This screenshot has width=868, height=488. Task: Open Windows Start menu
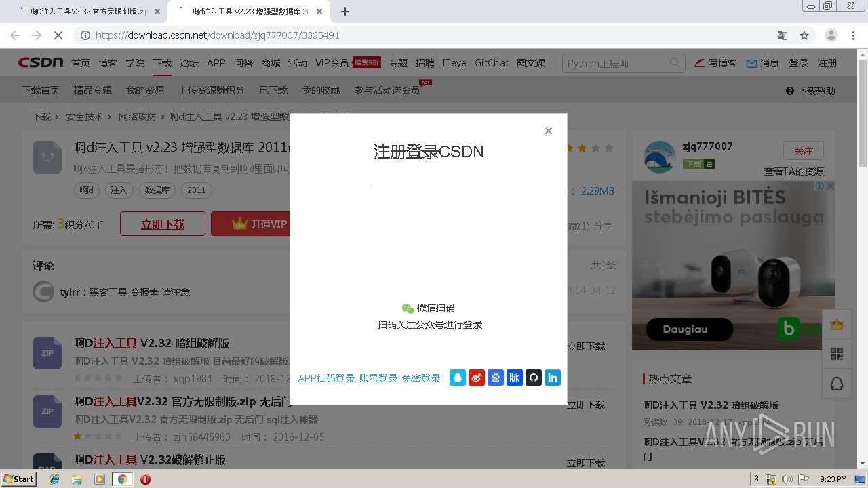click(19, 479)
